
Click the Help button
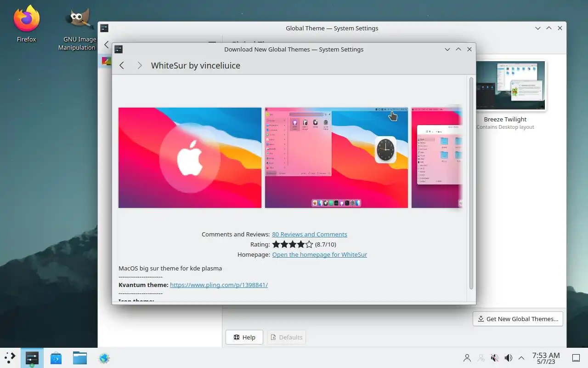pos(244,337)
